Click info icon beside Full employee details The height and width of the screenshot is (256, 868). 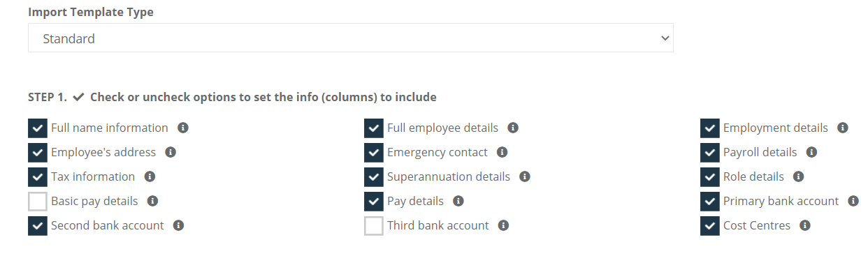coord(513,128)
